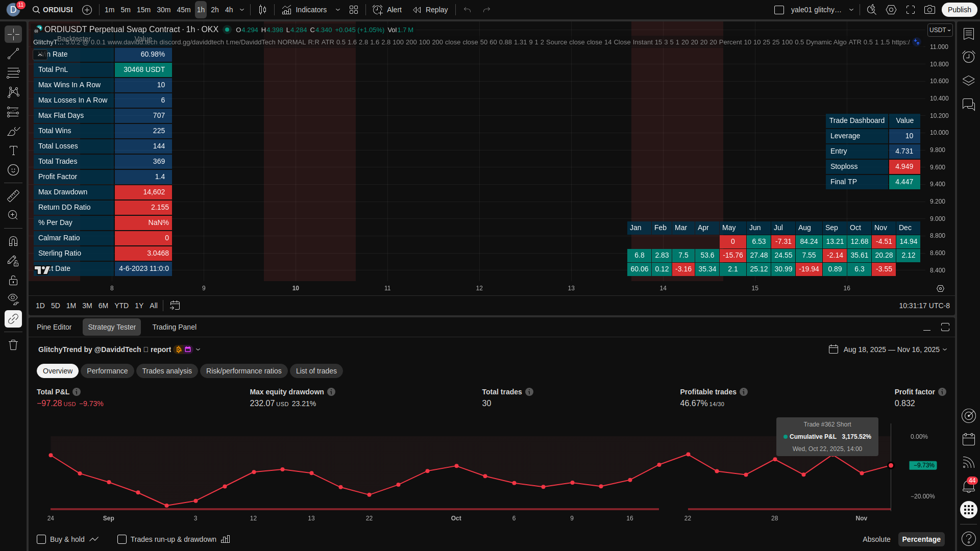Click the trash remove objects icon
This screenshot has height=551, width=980.
[13, 345]
